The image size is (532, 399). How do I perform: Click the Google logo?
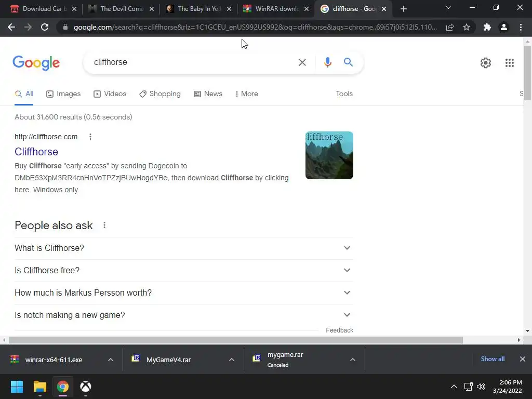36,63
